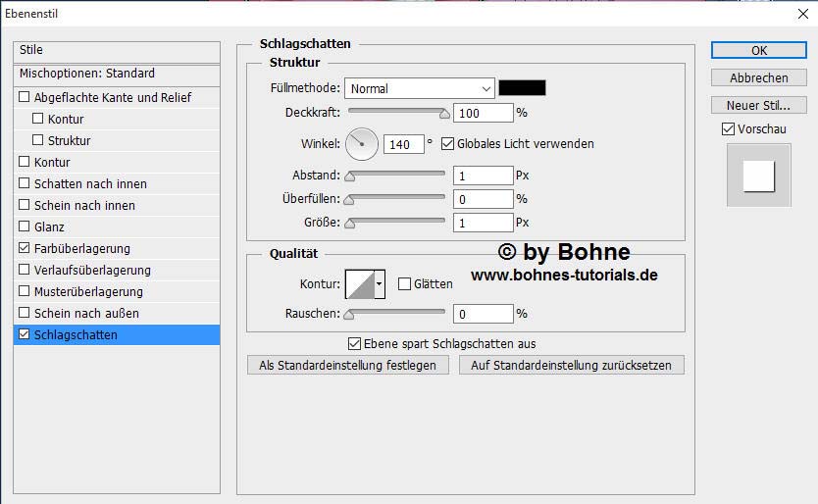The height and width of the screenshot is (504, 818).
Task: Click the angle dial for shadow direction
Action: tap(362, 144)
